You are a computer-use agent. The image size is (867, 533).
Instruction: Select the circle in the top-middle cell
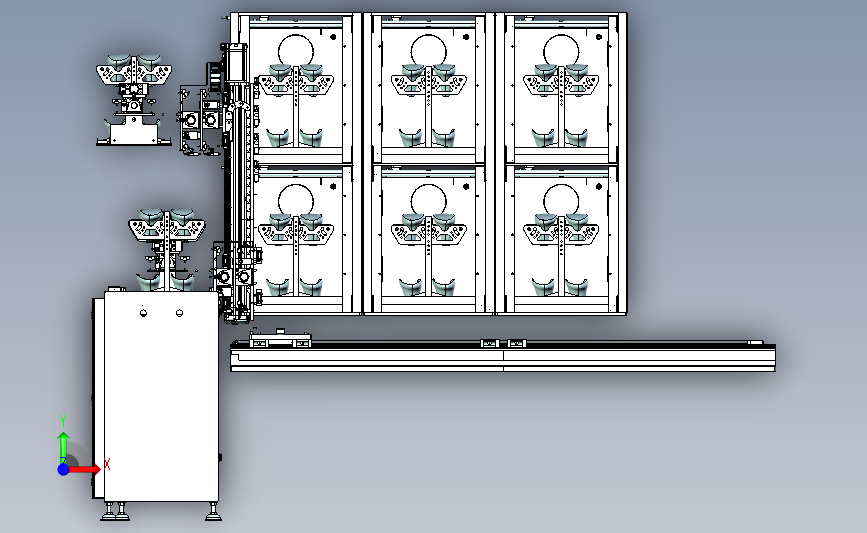pos(429,53)
